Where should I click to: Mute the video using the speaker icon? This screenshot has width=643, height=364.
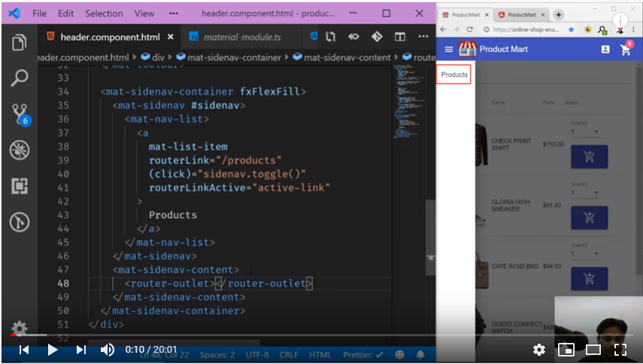coord(108,350)
